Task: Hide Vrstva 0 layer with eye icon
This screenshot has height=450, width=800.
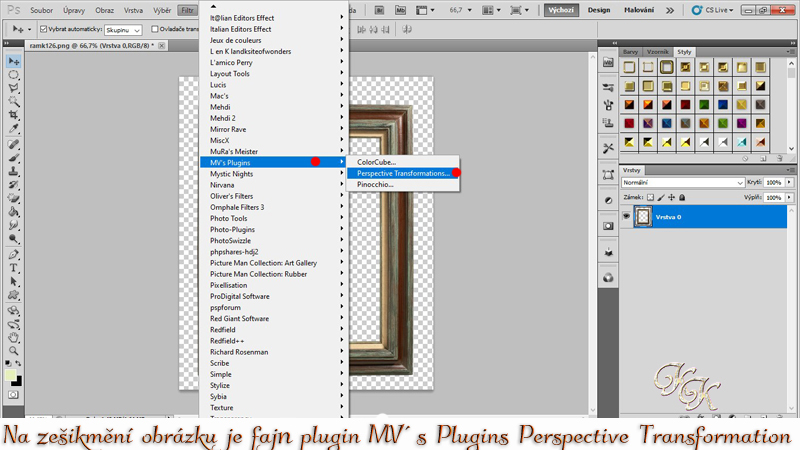Action: click(x=626, y=216)
